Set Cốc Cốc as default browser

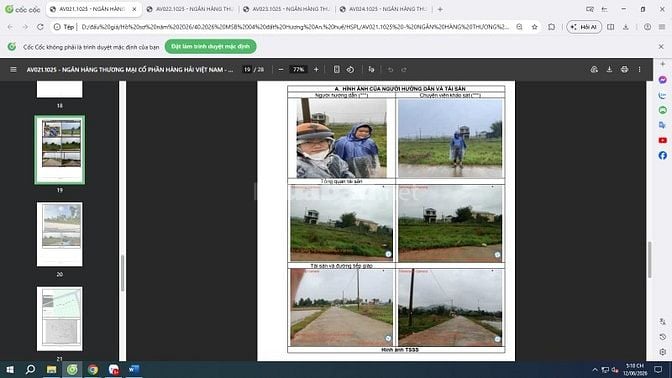coord(210,46)
